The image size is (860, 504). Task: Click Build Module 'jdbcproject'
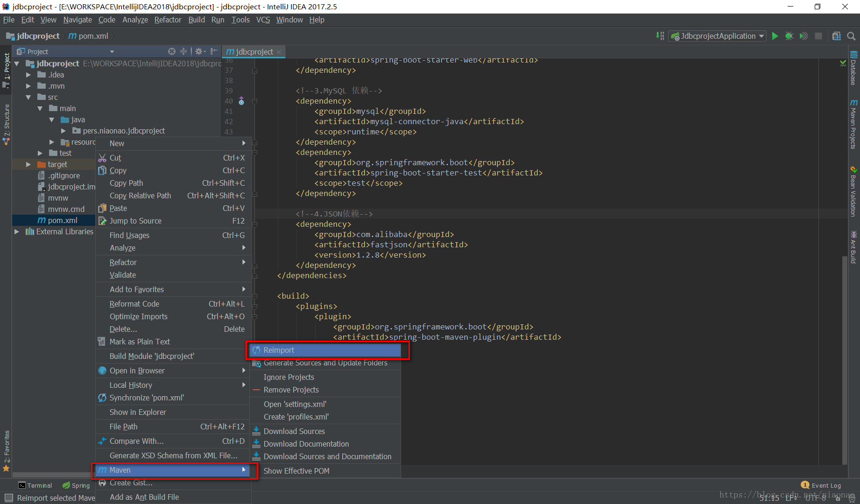173,356
